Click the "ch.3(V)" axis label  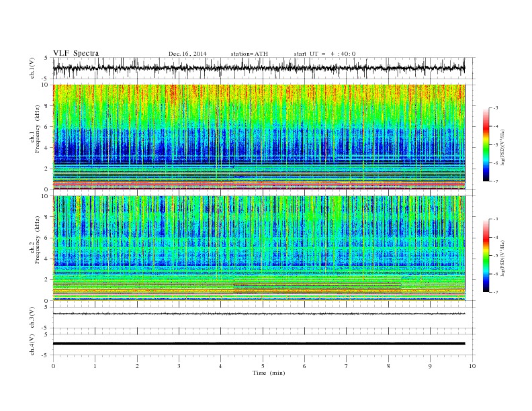32,318
